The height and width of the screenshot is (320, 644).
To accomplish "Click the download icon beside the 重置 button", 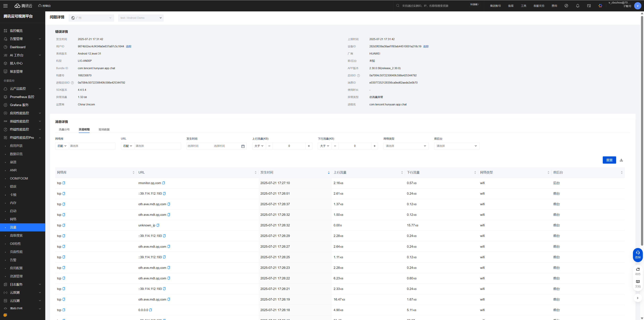I will [x=621, y=160].
